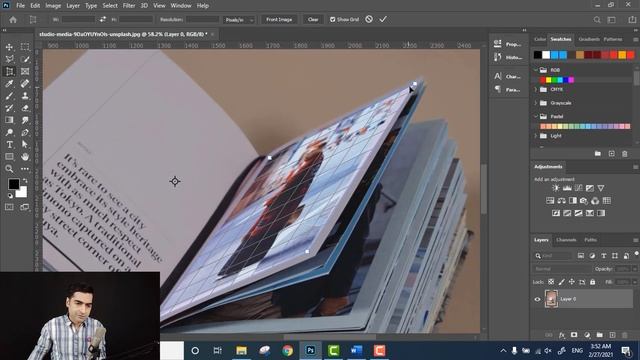Select the Quick Selection tool
This screenshot has height=360, width=640.
pyautogui.click(x=25, y=59)
